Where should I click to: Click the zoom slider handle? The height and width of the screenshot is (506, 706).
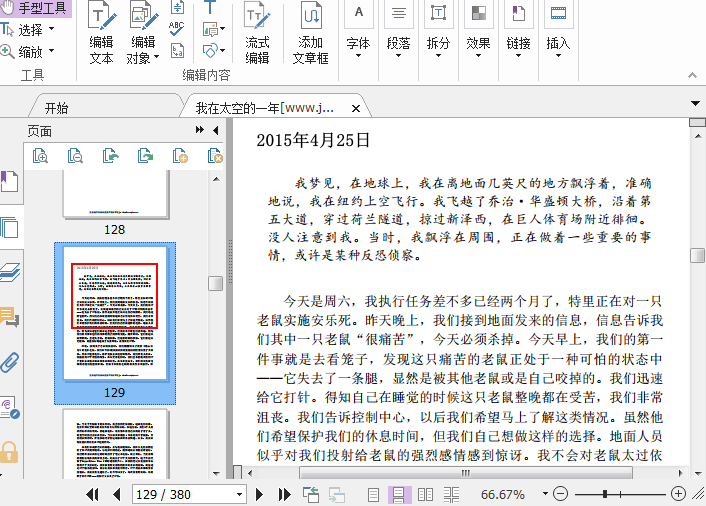click(605, 494)
